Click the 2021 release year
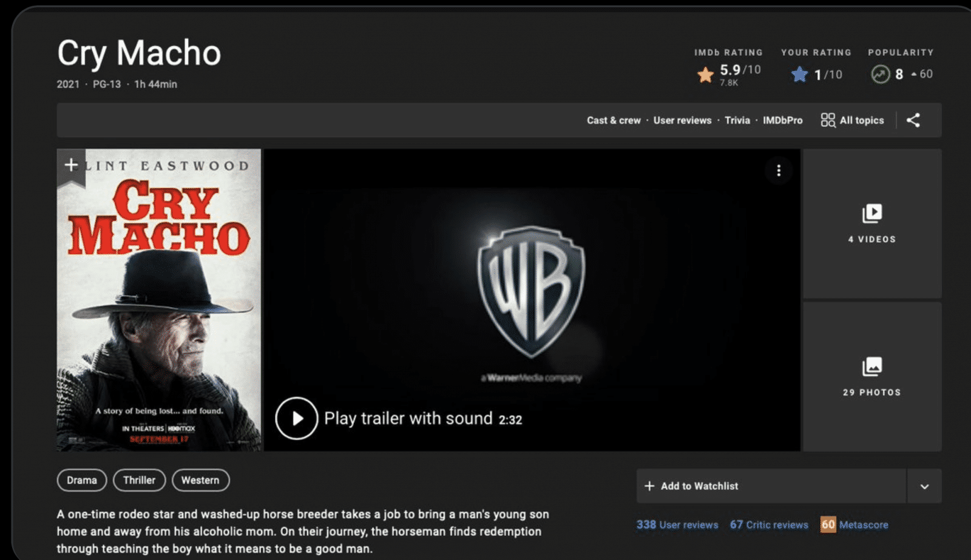This screenshot has width=971, height=560. click(68, 84)
